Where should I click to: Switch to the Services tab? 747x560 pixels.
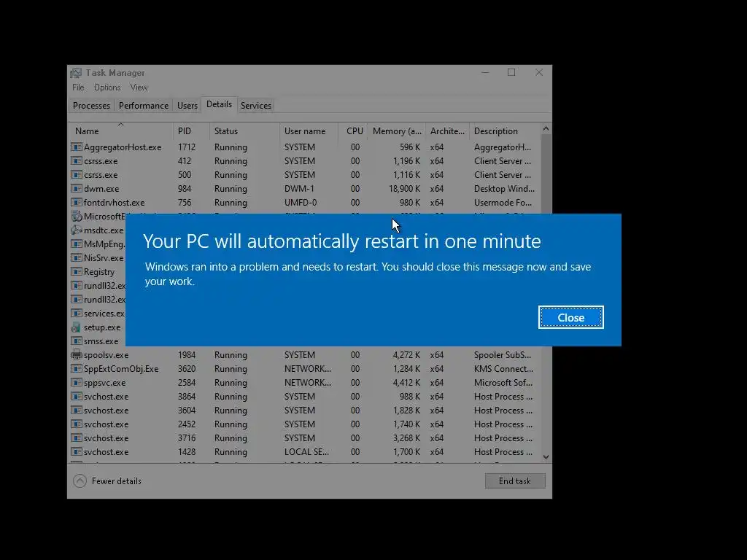[256, 106]
